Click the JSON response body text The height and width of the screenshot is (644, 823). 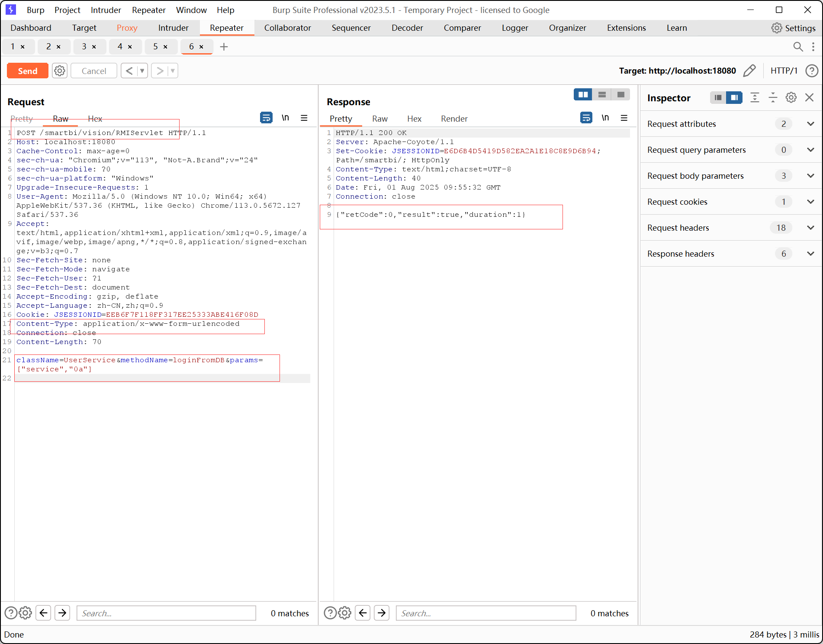click(431, 214)
